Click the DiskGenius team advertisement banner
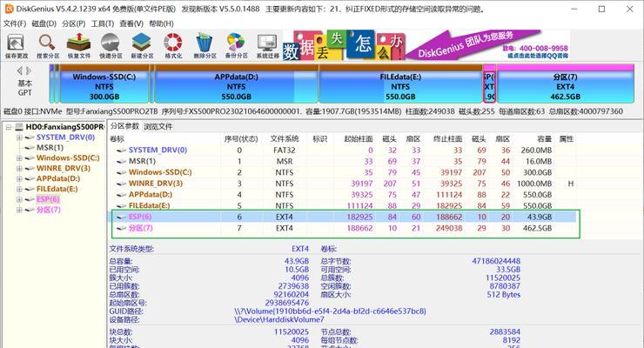 click(426, 44)
